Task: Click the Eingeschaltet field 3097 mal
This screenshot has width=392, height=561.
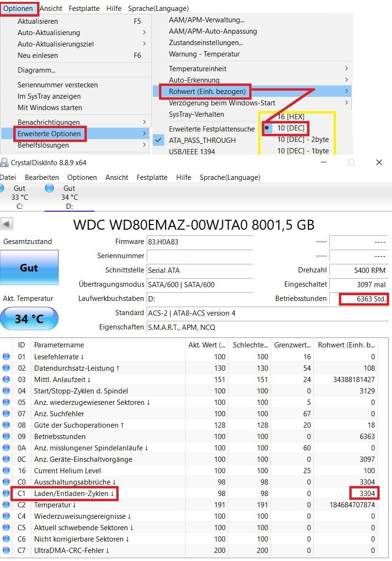Action: pyautogui.click(x=359, y=284)
